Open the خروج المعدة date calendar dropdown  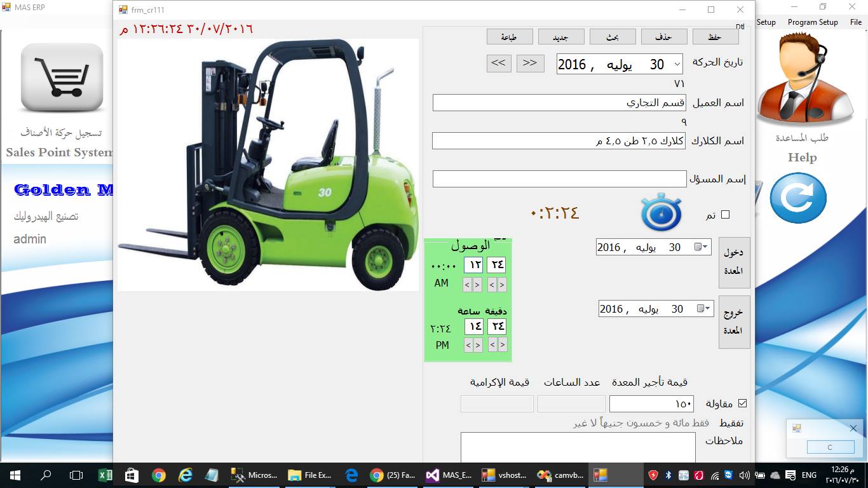coord(703,309)
